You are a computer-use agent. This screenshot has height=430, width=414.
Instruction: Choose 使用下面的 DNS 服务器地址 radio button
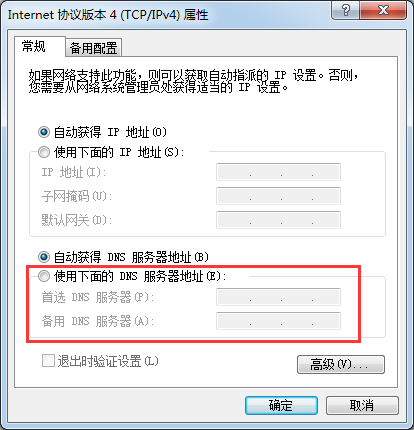(44, 276)
